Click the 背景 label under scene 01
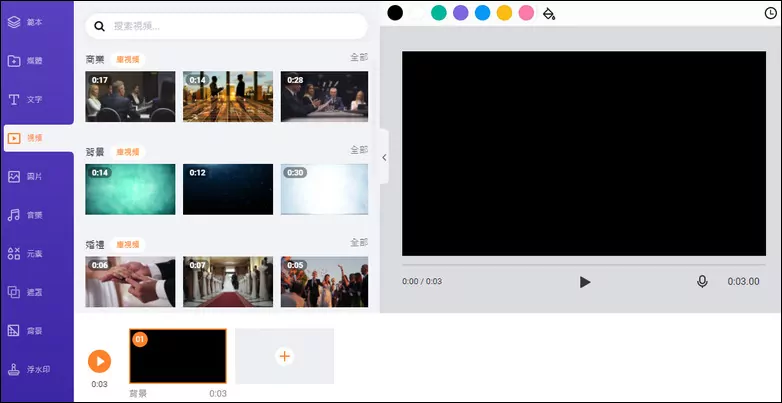Screen dimensions: 782x403 [138, 394]
